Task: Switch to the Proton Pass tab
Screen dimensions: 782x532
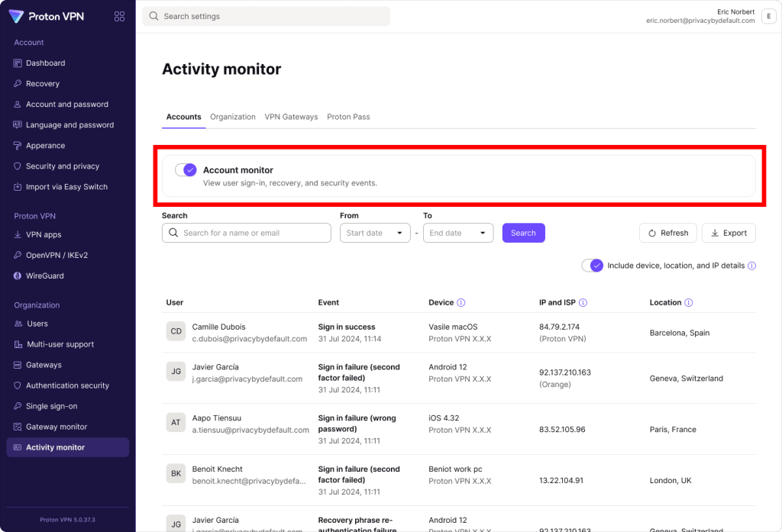Action: click(x=348, y=117)
